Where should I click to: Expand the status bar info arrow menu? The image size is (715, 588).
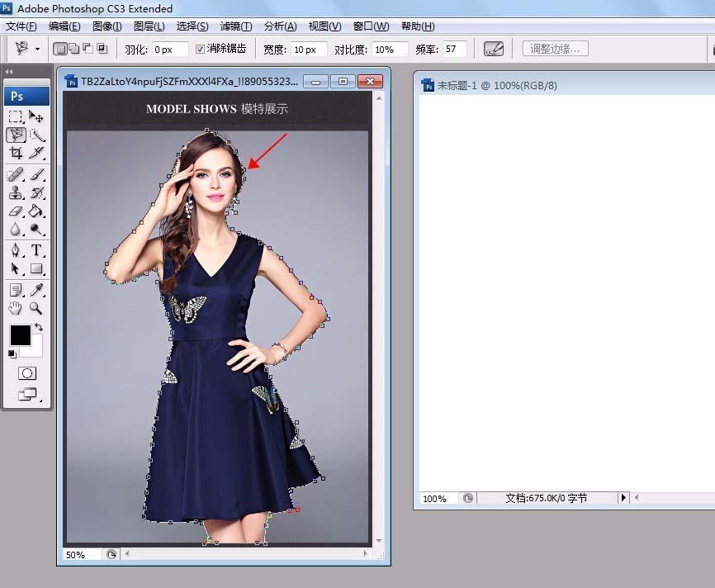[x=623, y=498]
